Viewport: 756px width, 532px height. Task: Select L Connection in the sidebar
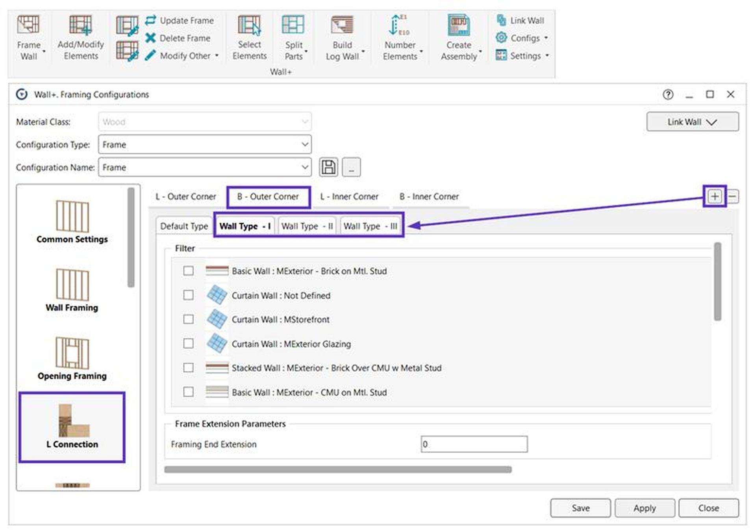(x=72, y=427)
